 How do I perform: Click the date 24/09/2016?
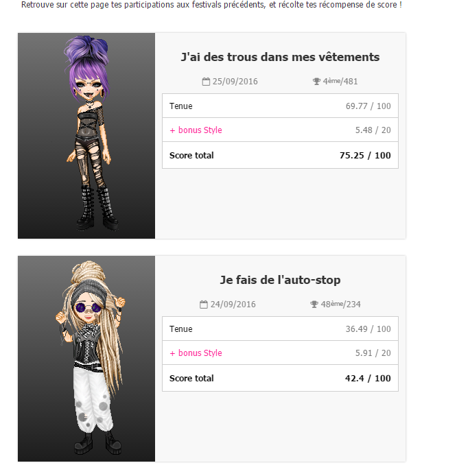pyautogui.click(x=233, y=305)
